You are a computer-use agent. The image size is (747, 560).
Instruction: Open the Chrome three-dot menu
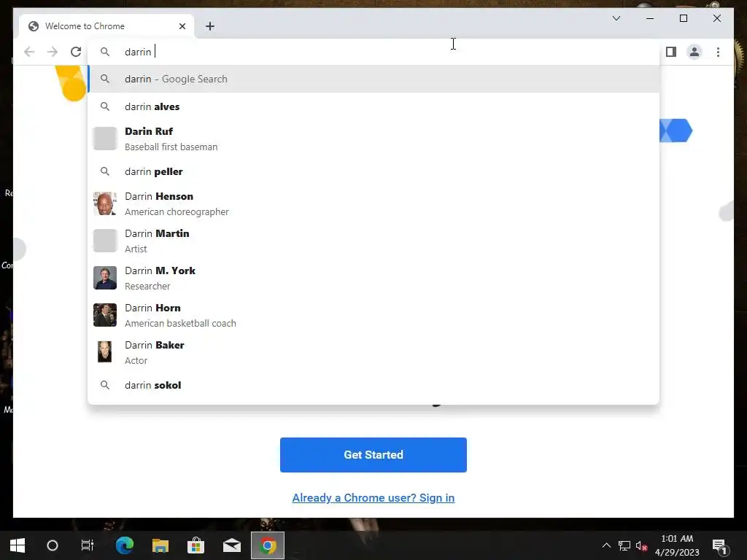(x=718, y=52)
